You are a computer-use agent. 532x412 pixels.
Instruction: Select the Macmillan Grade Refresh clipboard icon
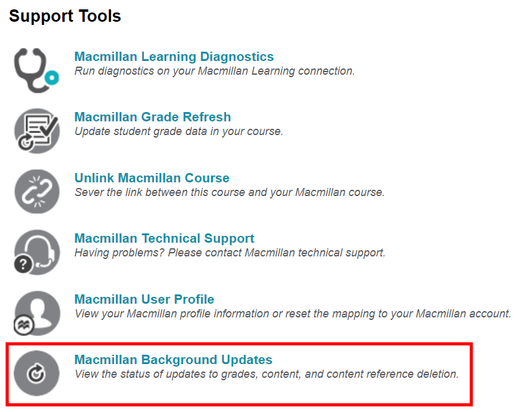36,131
